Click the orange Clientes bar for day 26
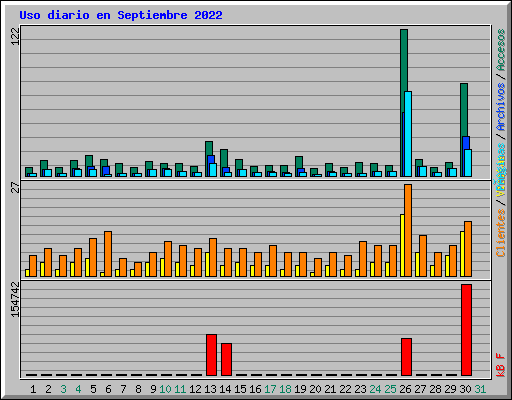The image size is (512, 400). click(x=408, y=230)
